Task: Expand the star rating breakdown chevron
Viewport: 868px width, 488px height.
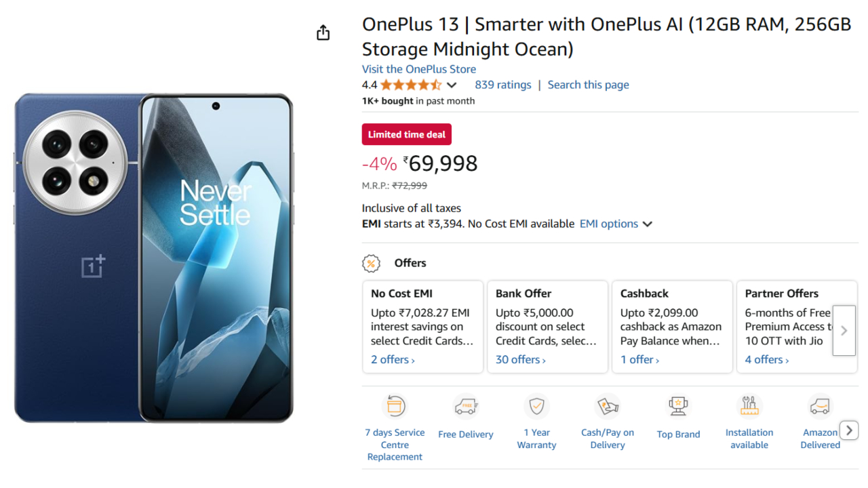Action: tap(452, 85)
